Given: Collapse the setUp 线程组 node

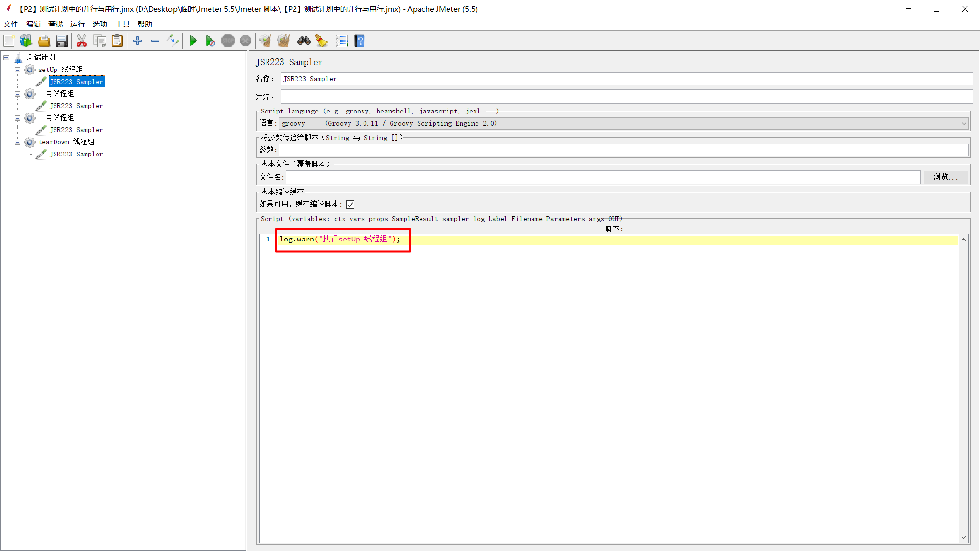Looking at the screenshot, I should (18, 70).
